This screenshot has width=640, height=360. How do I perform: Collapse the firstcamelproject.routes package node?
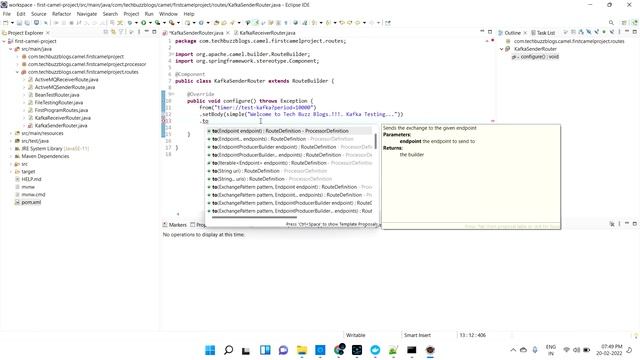[x=18, y=72]
